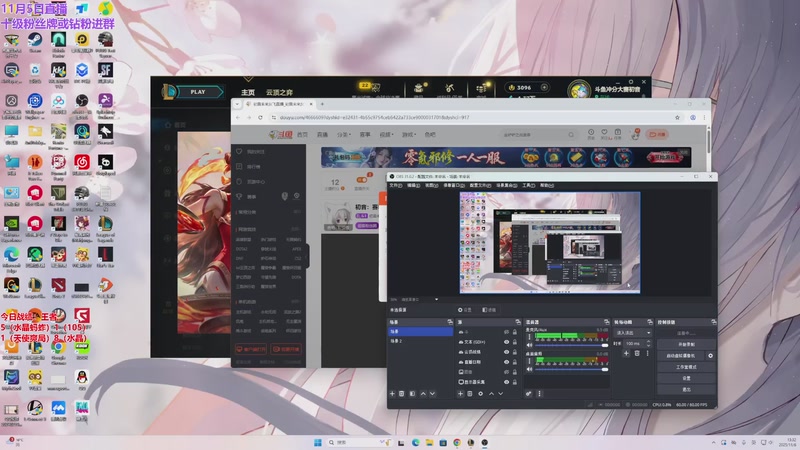
Task: Hide the 云顶战绩 source
Action: (x=507, y=352)
